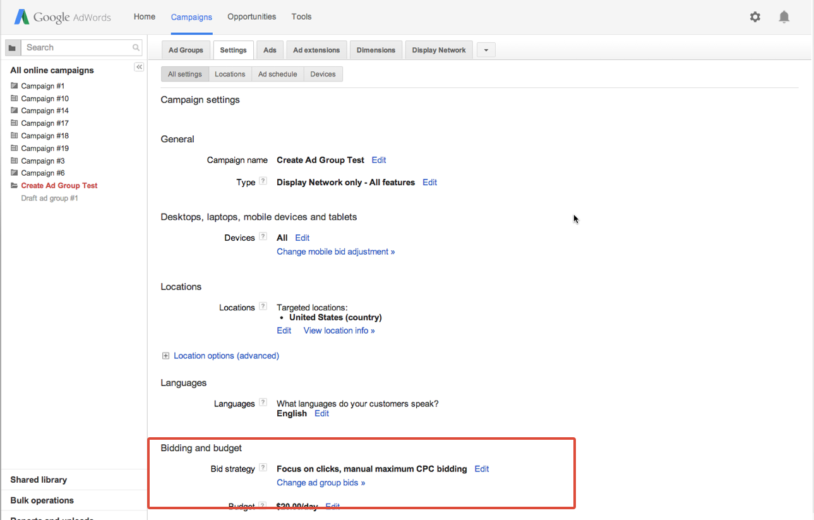Screen dimensions: 814x520
Task: Open help for campaign Type
Action: [x=263, y=181]
